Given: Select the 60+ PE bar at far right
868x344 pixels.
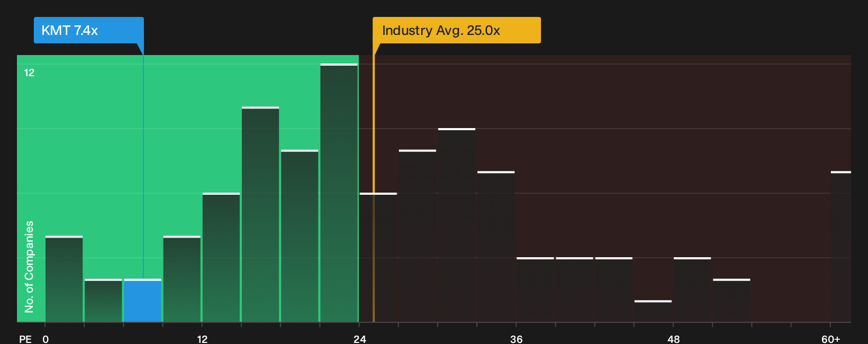Looking at the screenshot, I should pos(841,247).
